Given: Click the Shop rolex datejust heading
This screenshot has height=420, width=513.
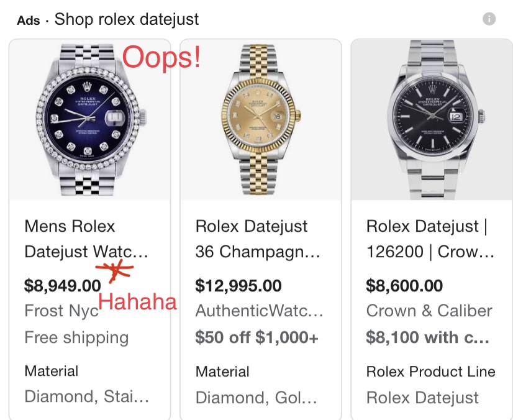Looking at the screenshot, I should tap(127, 19).
